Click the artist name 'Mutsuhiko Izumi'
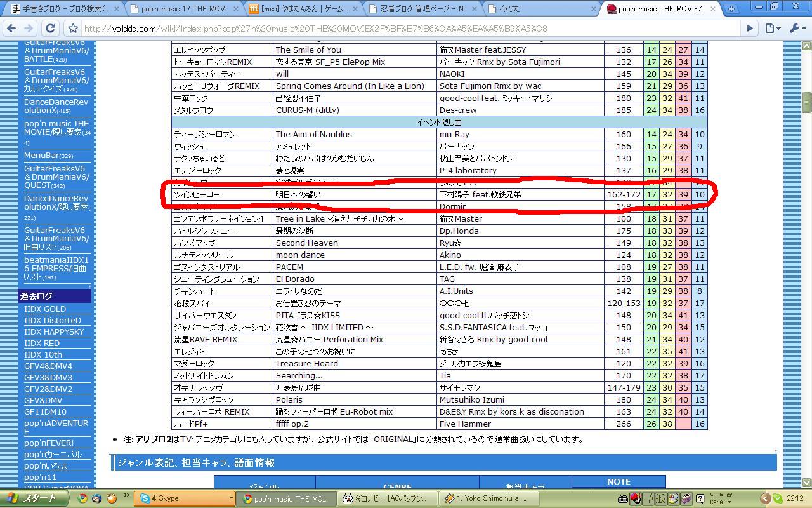The image size is (812, 508). pyautogui.click(x=472, y=399)
